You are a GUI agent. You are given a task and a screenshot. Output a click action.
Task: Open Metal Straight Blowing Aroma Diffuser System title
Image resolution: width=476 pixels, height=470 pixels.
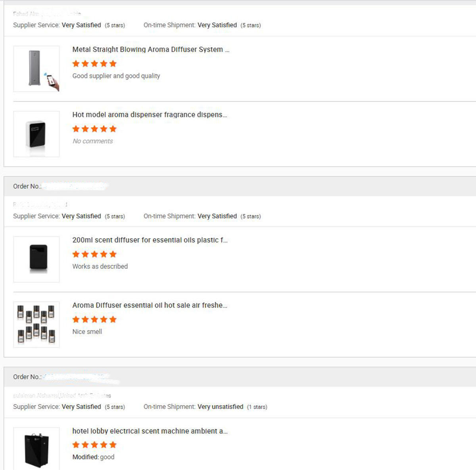point(151,50)
